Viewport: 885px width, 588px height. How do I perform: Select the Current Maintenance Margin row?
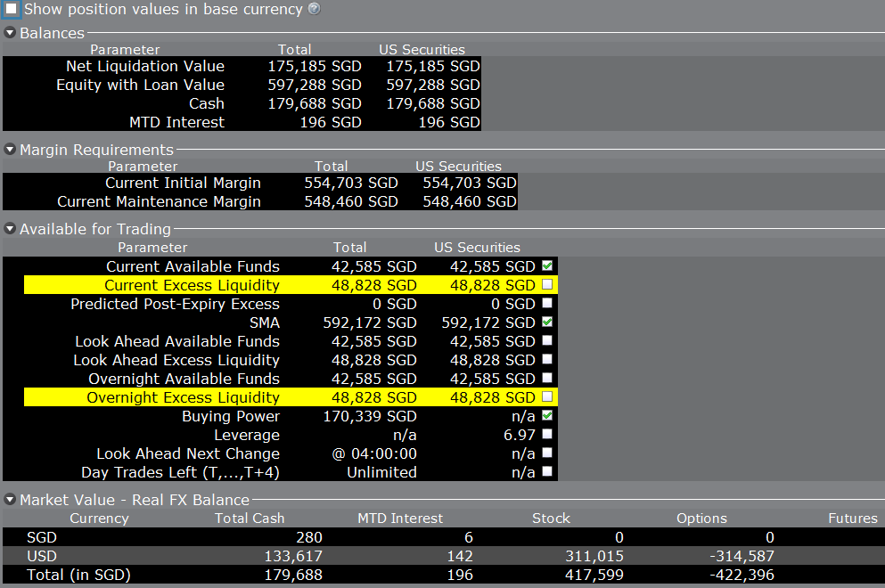pos(159,201)
